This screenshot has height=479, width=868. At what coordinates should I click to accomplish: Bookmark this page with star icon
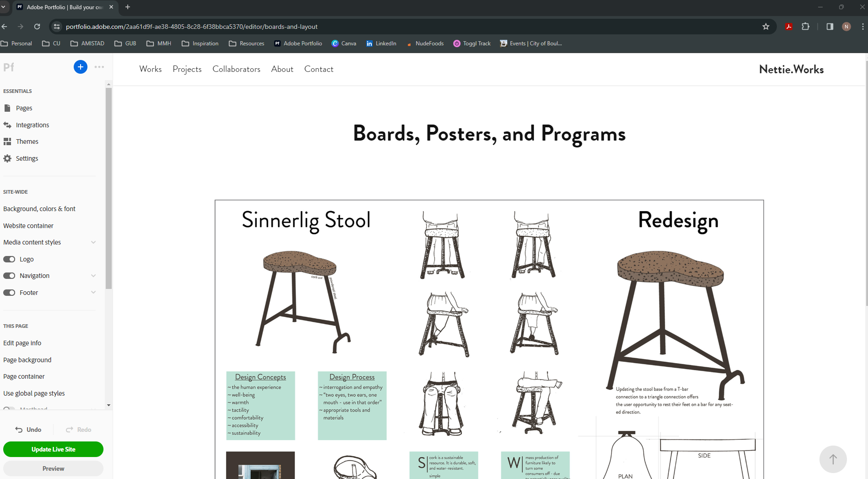point(766,27)
